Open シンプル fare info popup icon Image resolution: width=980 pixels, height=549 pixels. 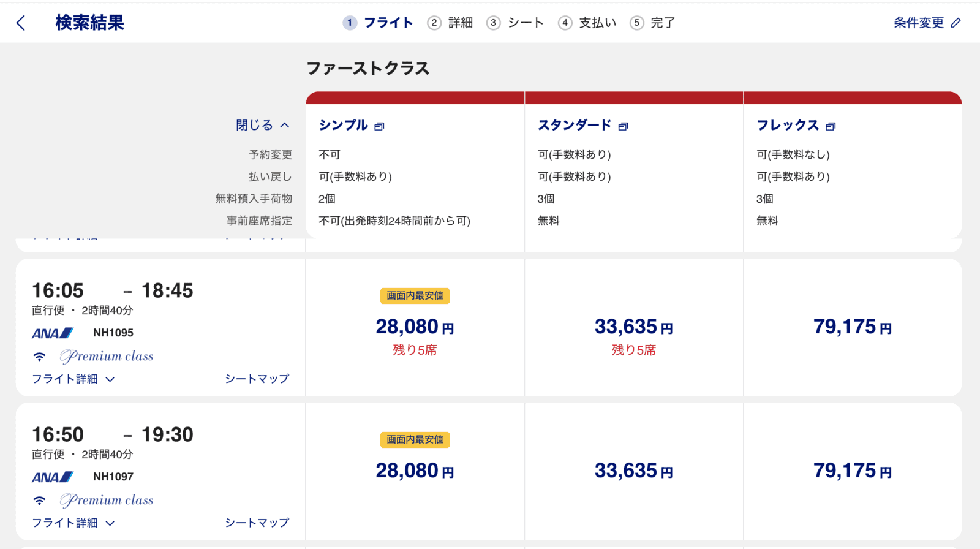[x=379, y=126]
